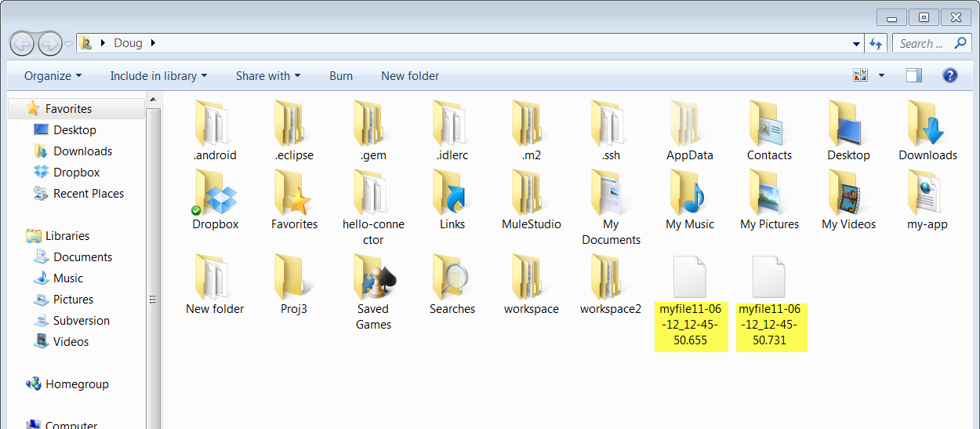
Task: Select the MuleStudio folder
Action: (x=532, y=200)
